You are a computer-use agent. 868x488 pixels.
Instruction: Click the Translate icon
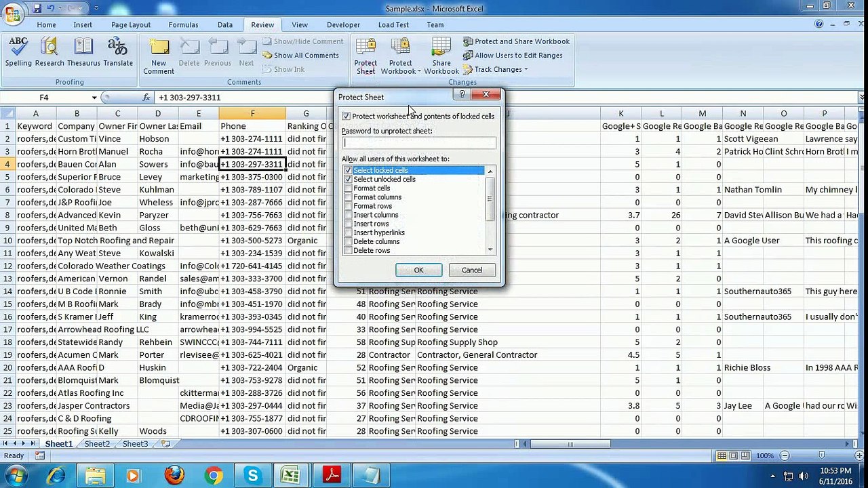coord(118,52)
